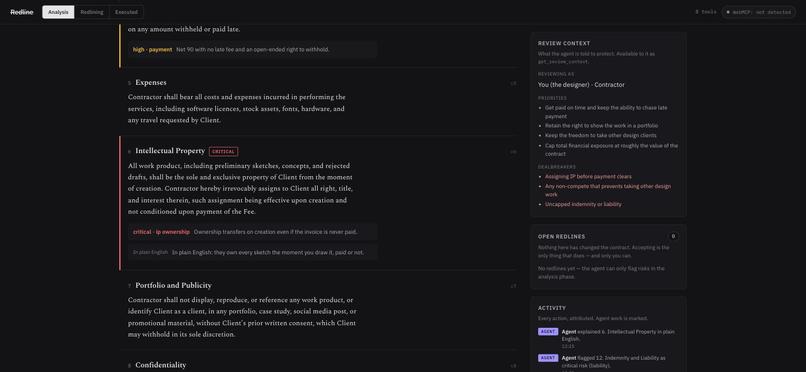The width and height of the screenshot is (806, 372).
Task: Select the Intellectual Property clause heading
Action: (170, 151)
